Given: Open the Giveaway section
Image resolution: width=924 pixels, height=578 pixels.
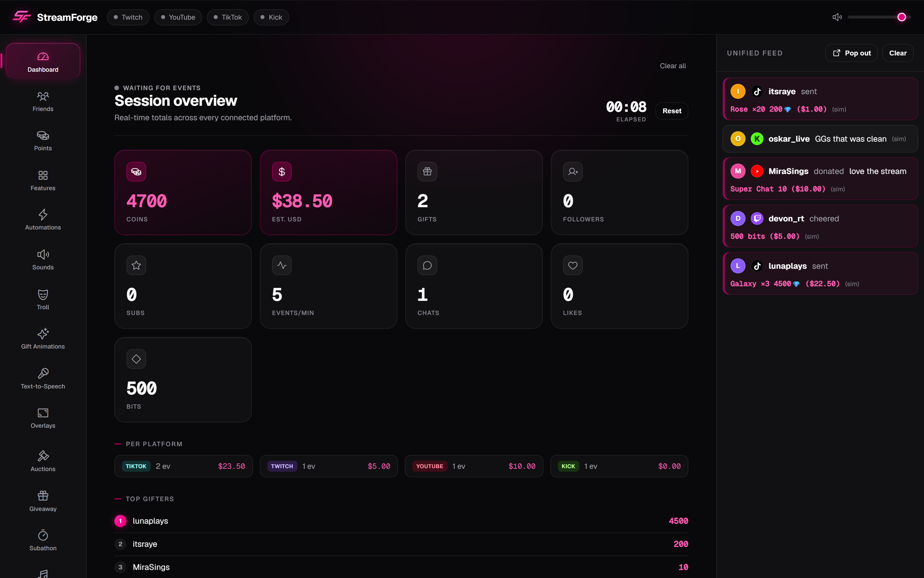Looking at the screenshot, I should coord(43,501).
